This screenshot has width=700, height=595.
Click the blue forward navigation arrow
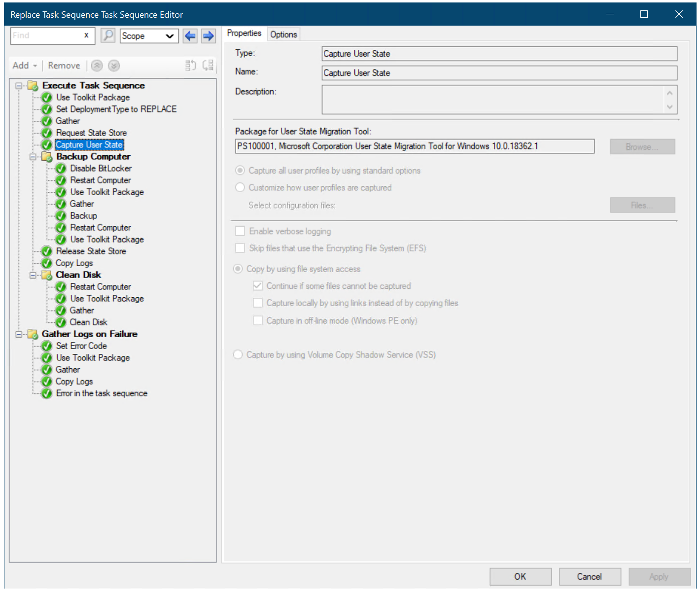(x=208, y=35)
